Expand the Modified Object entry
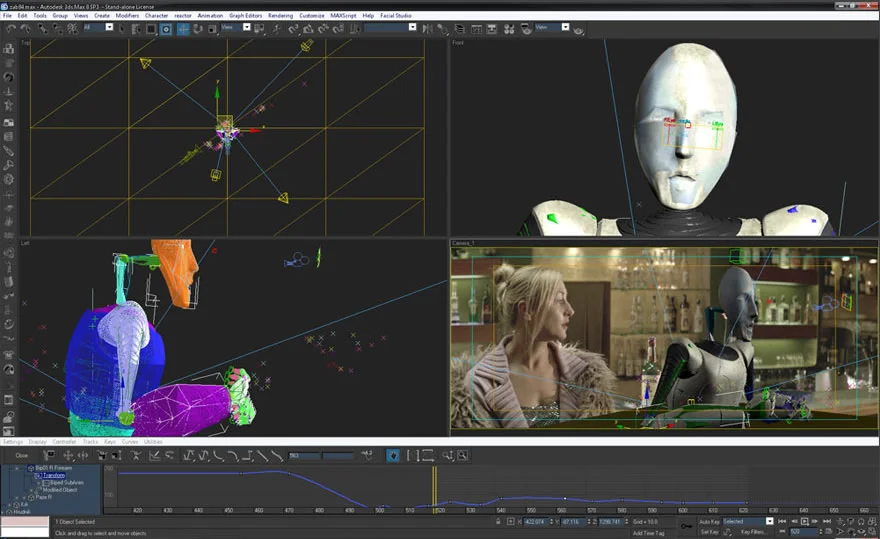The image size is (880, 539). pos(31,490)
